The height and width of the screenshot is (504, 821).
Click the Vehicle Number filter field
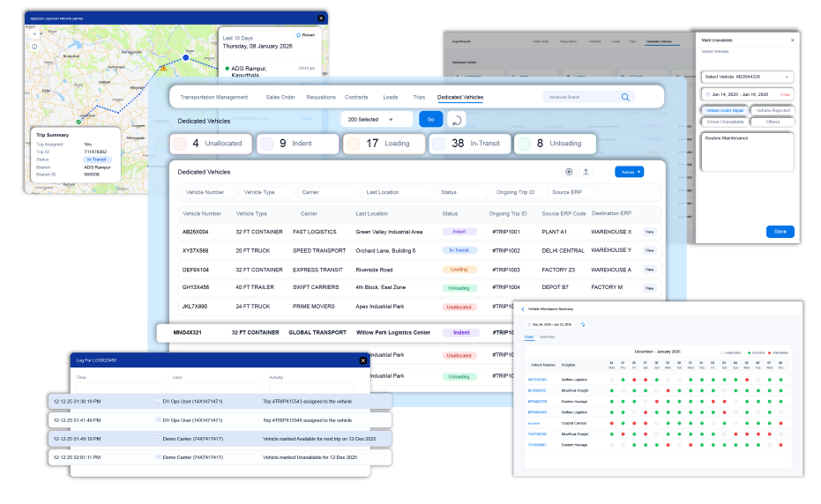tap(207, 192)
